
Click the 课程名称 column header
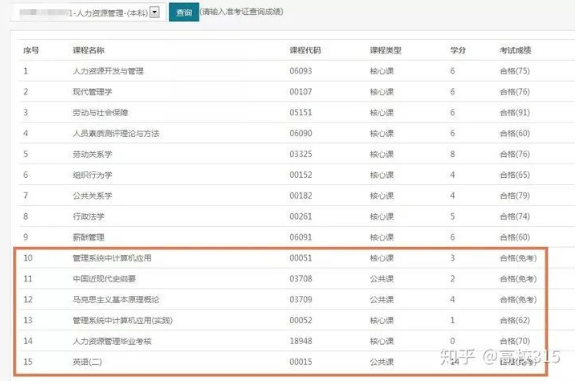click(88, 50)
